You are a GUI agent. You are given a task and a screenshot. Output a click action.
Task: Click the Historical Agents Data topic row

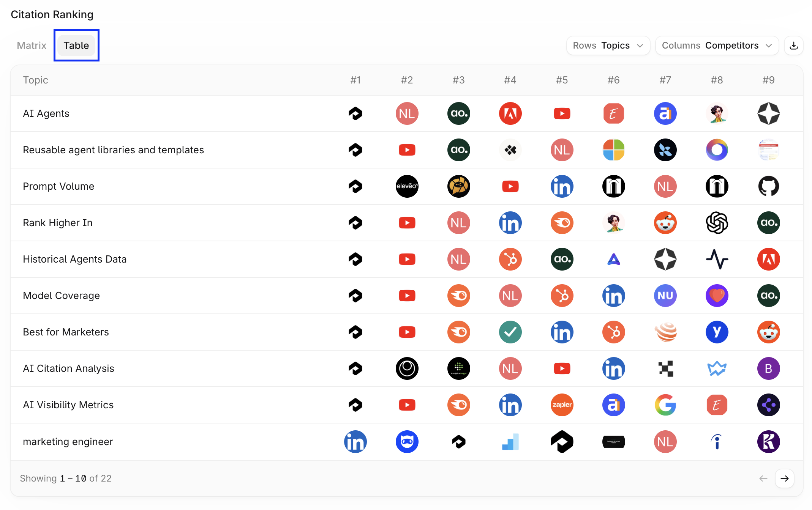tap(406, 259)
